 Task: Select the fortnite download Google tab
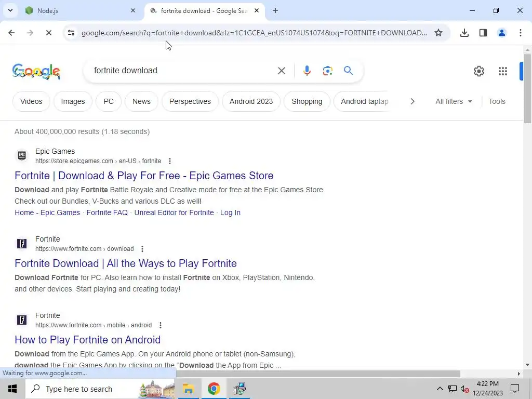coord(205,10)
